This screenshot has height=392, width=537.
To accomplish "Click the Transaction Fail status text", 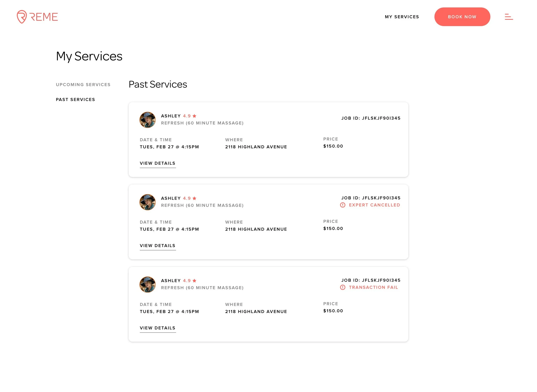I will [x=373, y=287].
